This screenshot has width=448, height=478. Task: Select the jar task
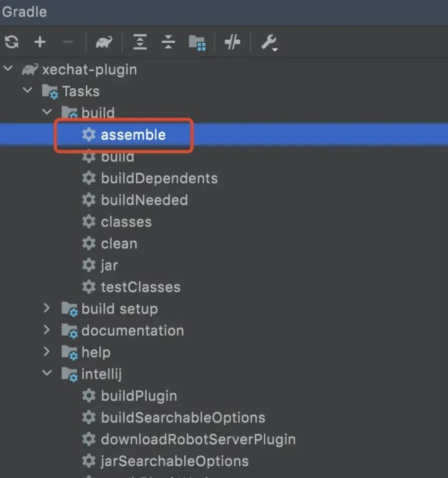click(109, 266)
